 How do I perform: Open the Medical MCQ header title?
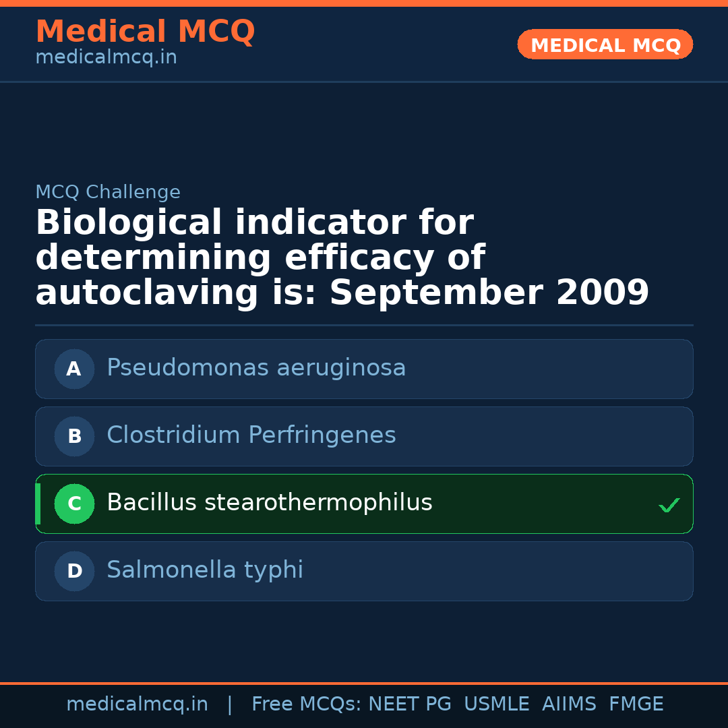pos(145,31)
